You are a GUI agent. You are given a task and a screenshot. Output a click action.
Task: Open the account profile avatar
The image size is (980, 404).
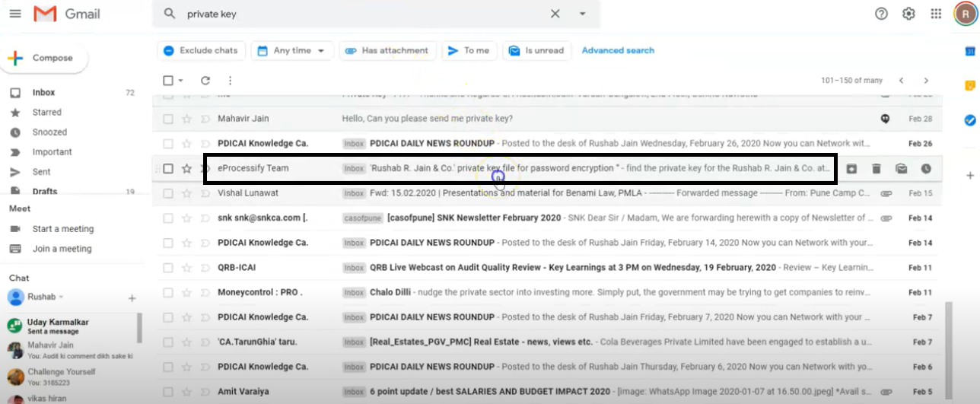point(965,14)
